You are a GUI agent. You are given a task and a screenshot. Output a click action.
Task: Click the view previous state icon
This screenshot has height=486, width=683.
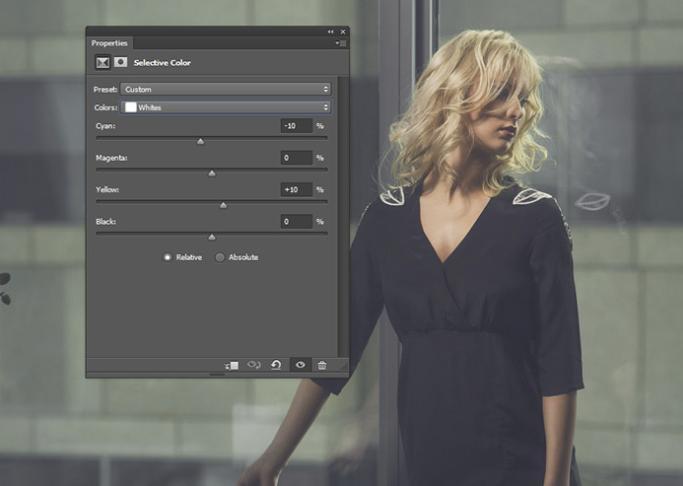click(254, 364)
